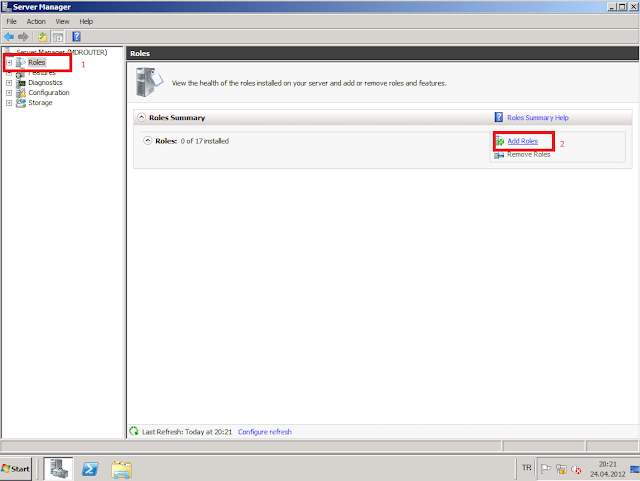
Task: Click the Configure refresh link
Action: pos(264,432)
